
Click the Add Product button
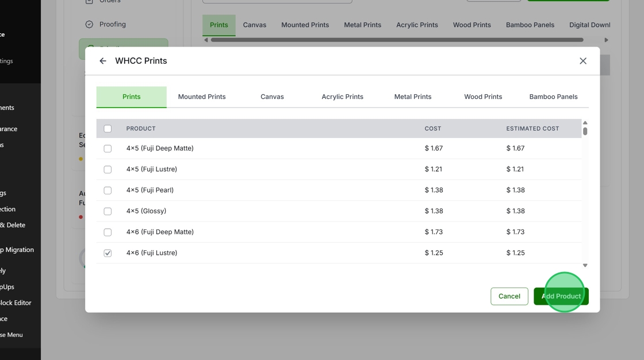tap(561, 296)
